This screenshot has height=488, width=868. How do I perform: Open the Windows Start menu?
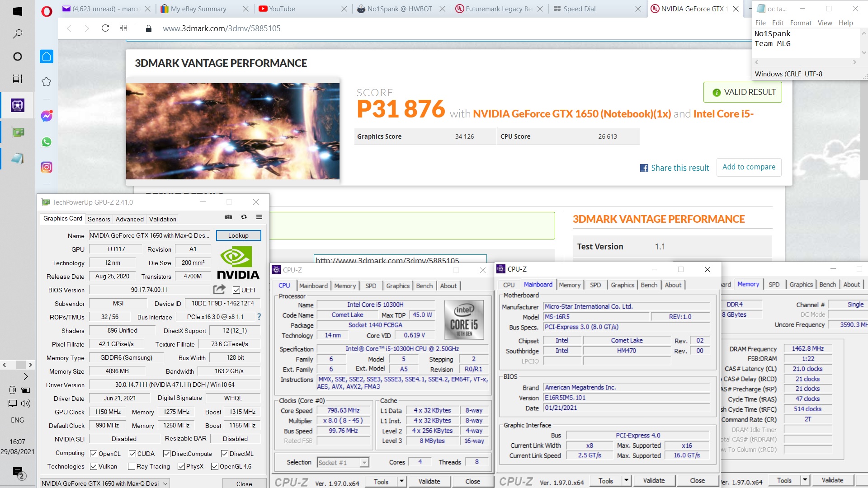pyautogui.click(x=18, y=11)
